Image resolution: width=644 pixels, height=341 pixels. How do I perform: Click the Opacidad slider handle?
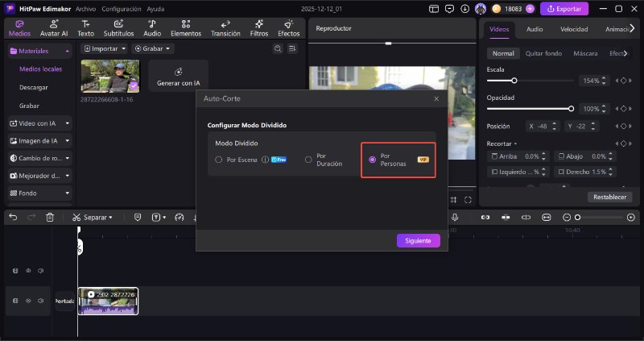572,108
